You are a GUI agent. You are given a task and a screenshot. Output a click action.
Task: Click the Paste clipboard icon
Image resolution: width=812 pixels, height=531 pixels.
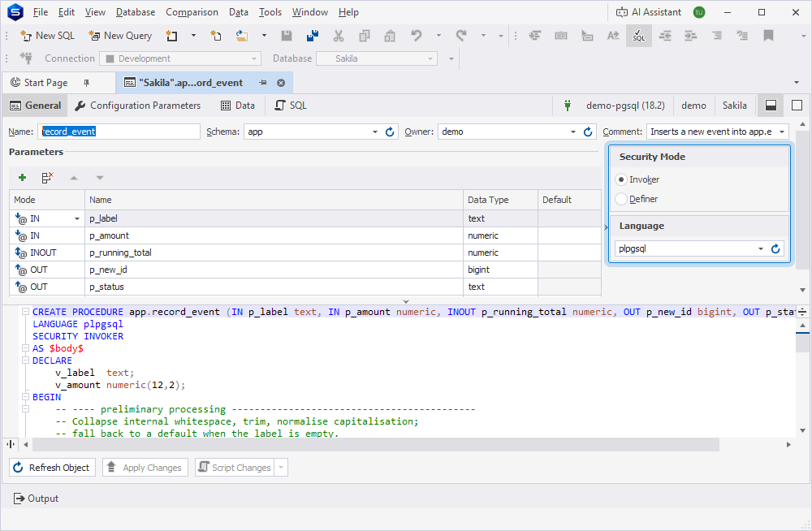[x=390, y=35]
